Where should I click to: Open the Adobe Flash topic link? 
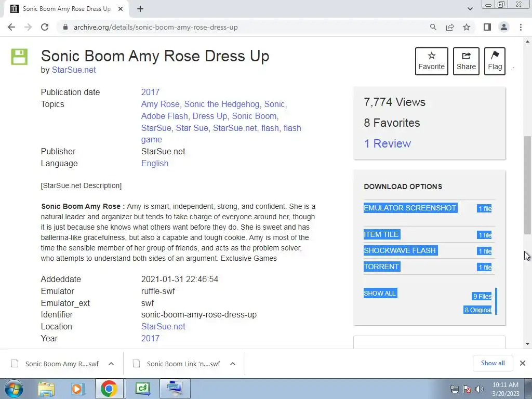tap(164, 116)
